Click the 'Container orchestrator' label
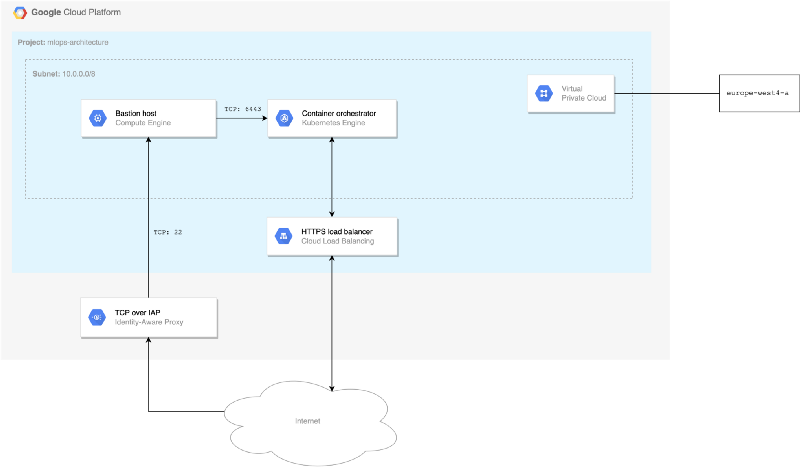Image resolution: width=800 pixels, height=471 pixels. (339, 113)
